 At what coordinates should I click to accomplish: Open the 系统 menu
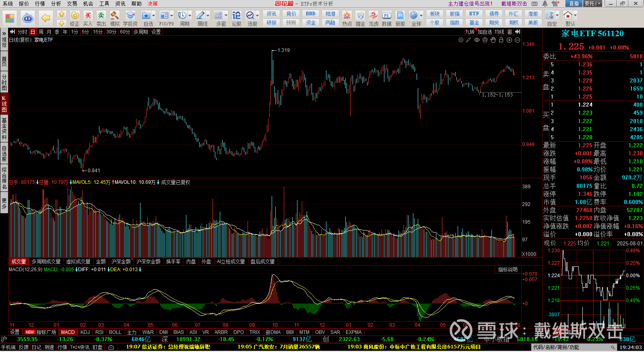pos(8,4)
